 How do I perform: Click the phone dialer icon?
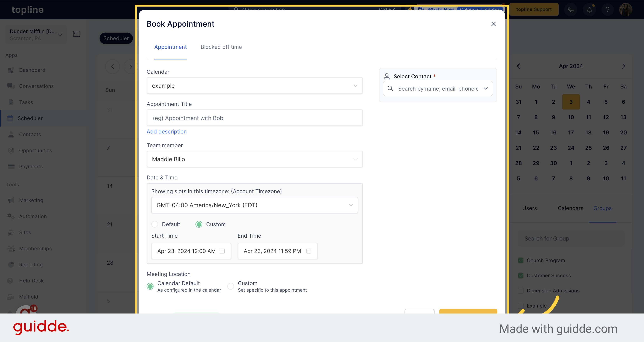[570, 10]
